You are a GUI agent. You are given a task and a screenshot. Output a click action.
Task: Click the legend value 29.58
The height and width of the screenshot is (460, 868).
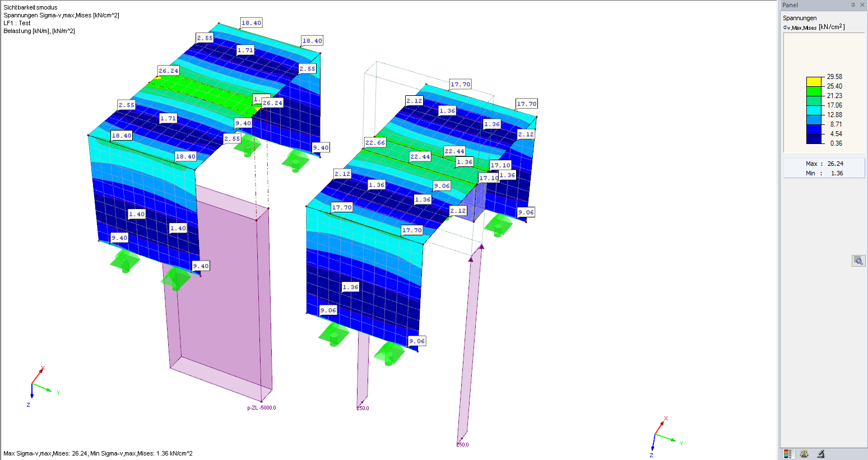(834, 77)
